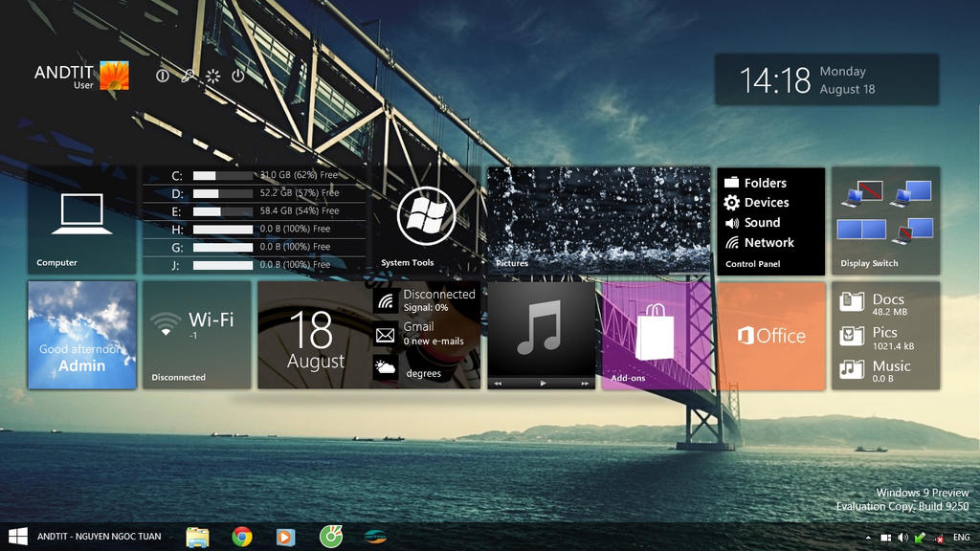Viewport: 980px width, 551px height.
Task: Click the Gmail envelope icon
Action: point(386,336)
